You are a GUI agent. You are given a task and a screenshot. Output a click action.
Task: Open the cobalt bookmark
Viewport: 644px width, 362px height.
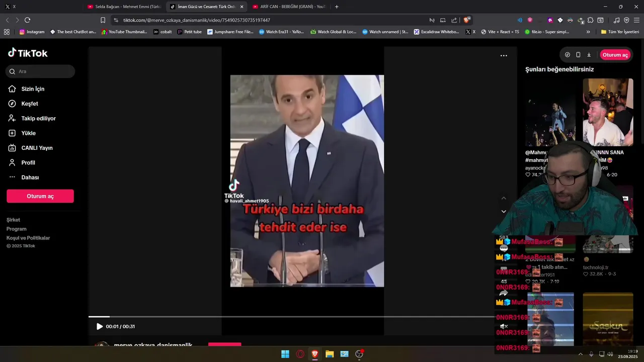[x=162, y=32]
